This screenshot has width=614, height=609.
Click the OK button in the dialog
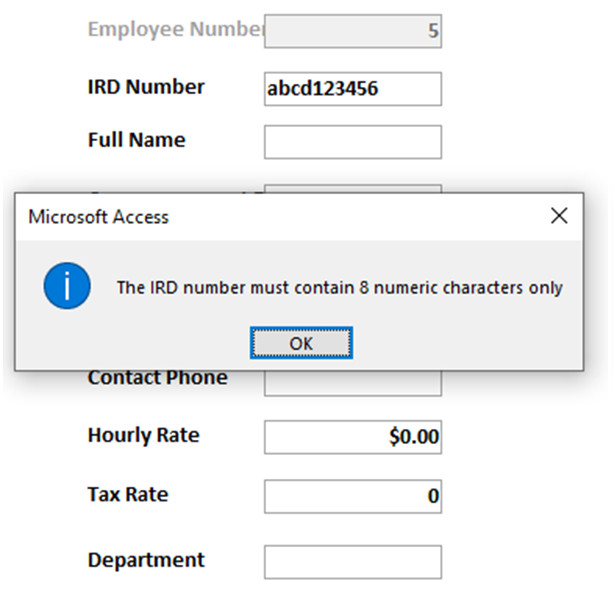click(301, 343)
